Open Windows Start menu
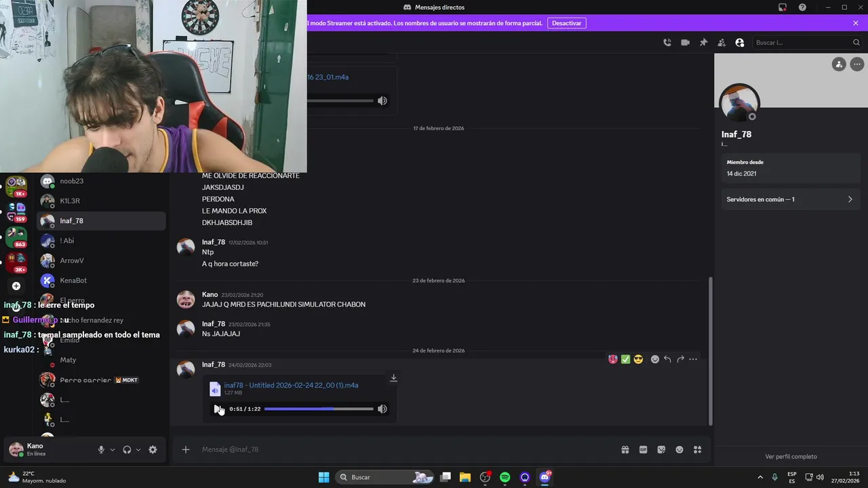Screen dimensions: 868x488 pos(324,477)
